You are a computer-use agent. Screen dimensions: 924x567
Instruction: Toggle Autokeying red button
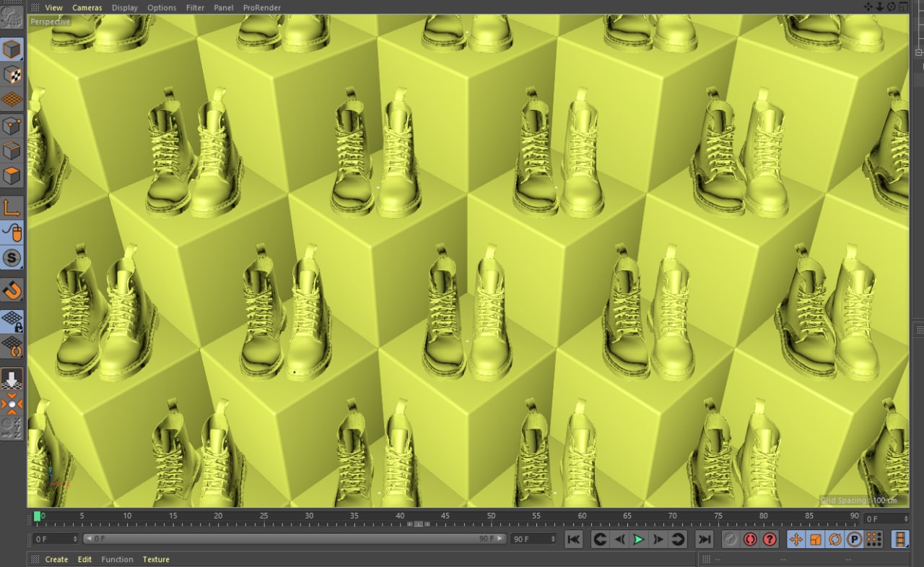click(750, 539)
